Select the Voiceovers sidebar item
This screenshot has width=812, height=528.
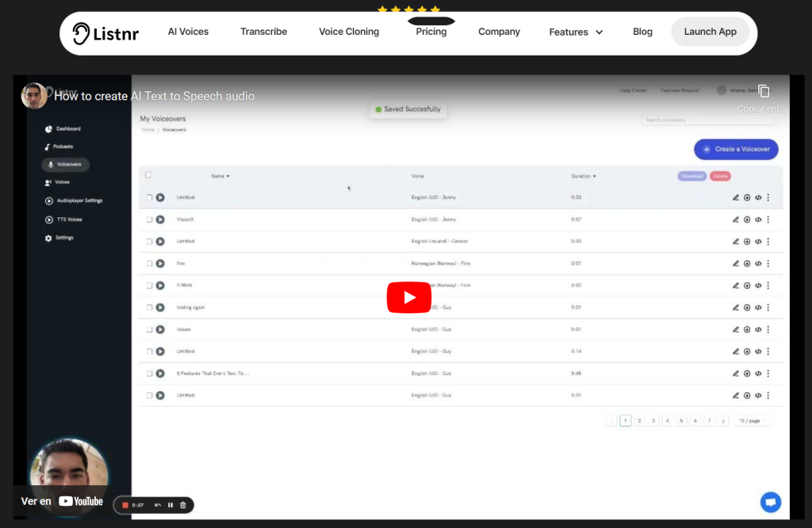click(x=65, y=165)
